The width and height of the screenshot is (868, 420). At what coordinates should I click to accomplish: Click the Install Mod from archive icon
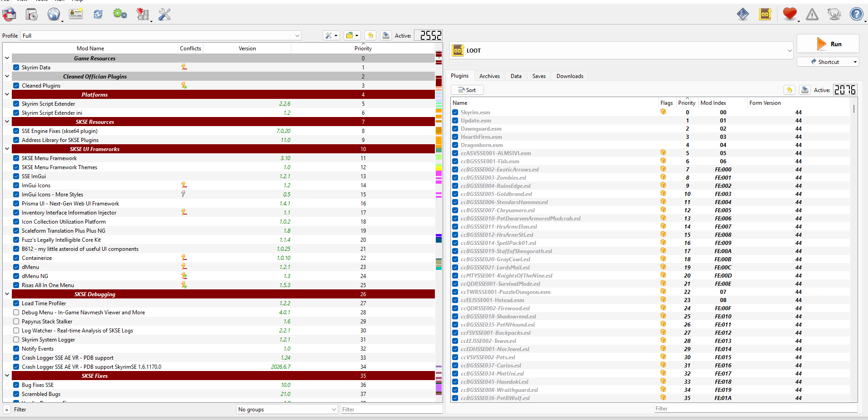click(x=31, y=15)
